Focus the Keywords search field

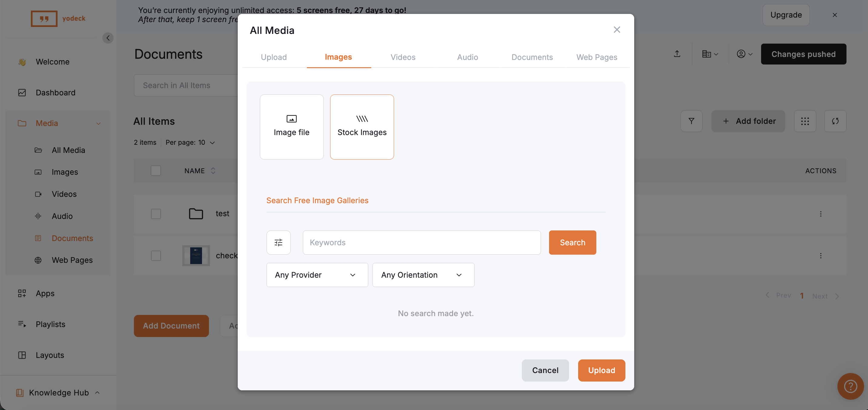click(421, 243)
